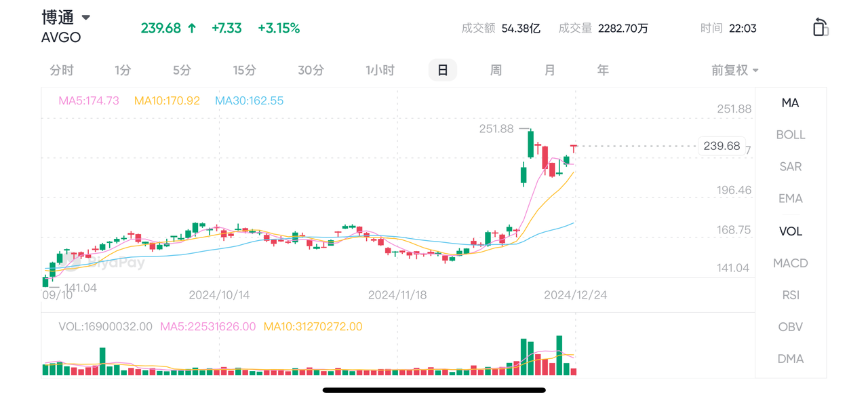
Task: Select the 1分 chart interval
Action: tap(123, 70)
